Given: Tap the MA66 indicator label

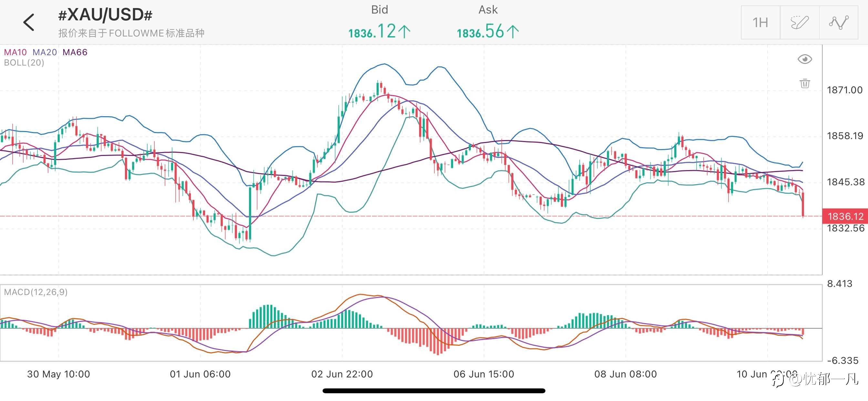Looking at the screenshot, I should pos(75,52).
